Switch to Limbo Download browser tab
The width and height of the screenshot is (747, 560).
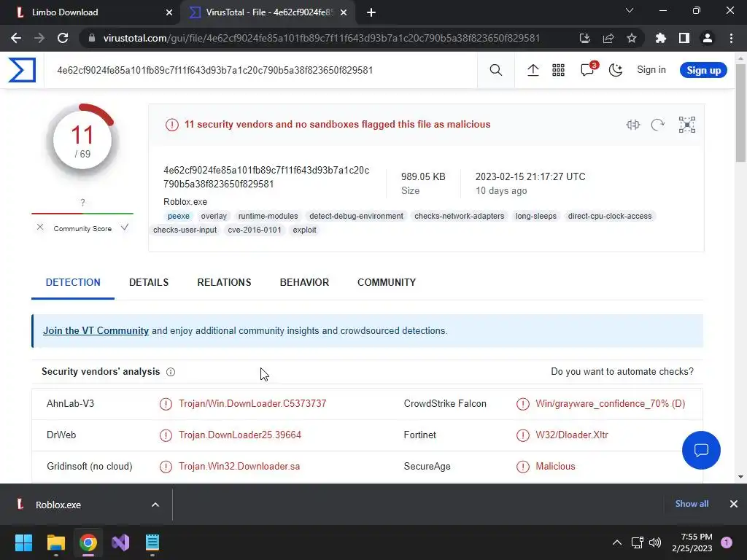tap(90, 12)
